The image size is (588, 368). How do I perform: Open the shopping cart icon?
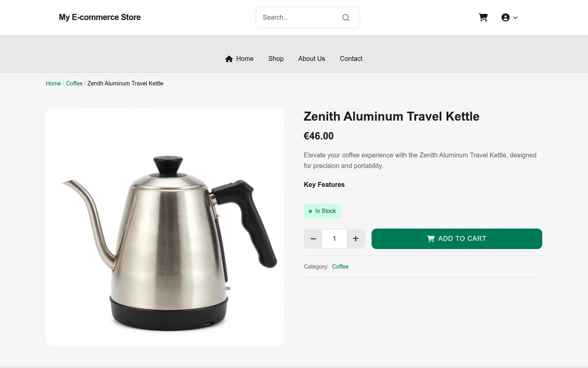coord(483,18)
